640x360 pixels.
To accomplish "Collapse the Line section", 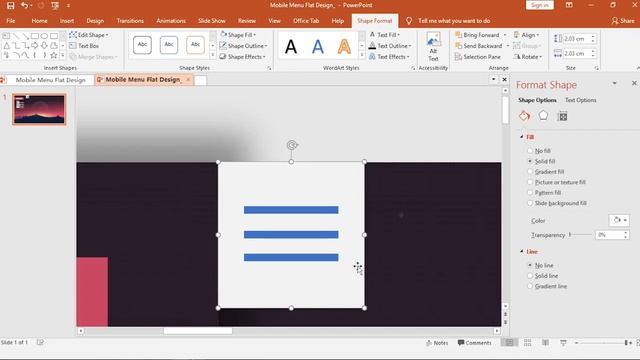I will (x=522, y=251).
